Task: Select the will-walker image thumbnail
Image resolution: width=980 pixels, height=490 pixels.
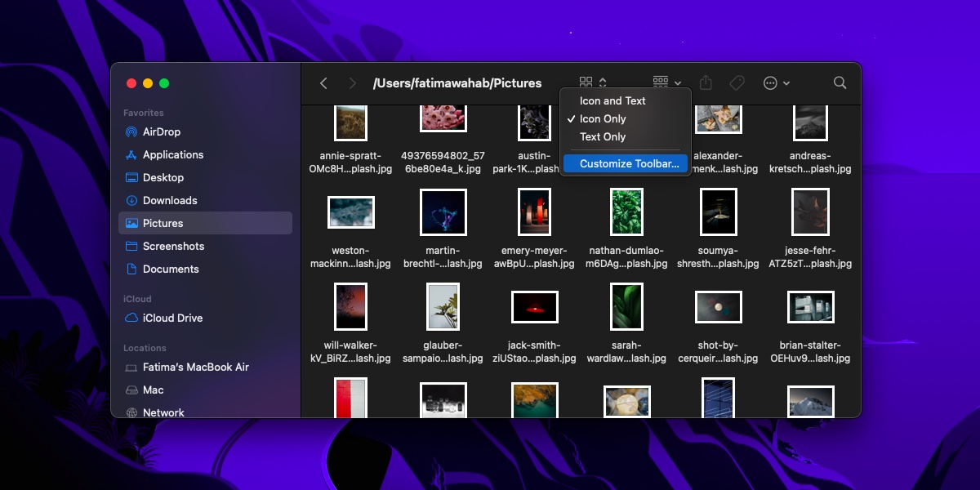Action: coord(350,306)
